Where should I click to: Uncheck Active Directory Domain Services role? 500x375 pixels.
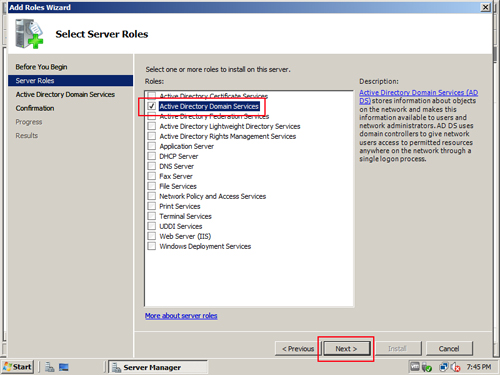tap(152, 106)
